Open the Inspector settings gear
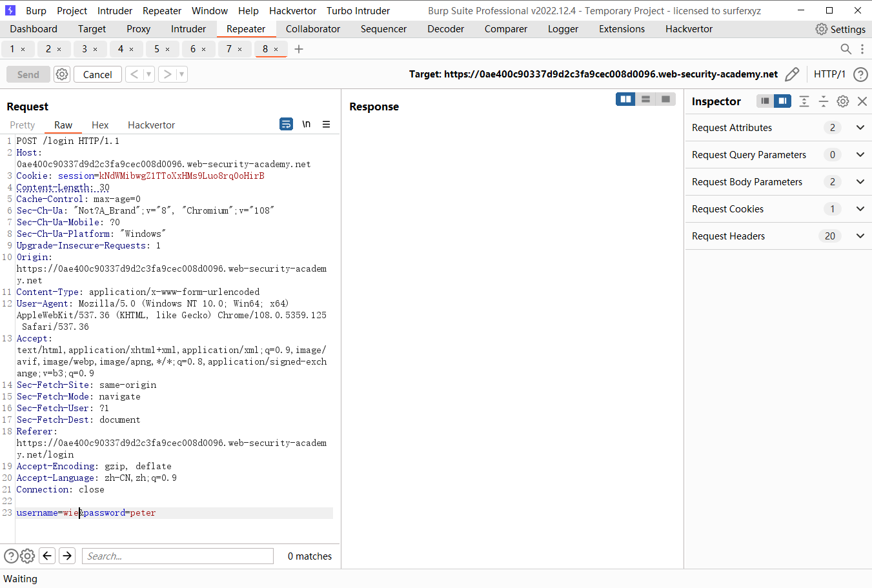 point(843,101)
